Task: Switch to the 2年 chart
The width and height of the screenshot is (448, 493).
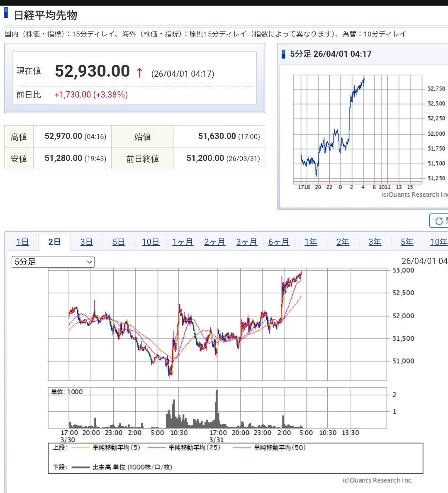Action: pos(343,242)
